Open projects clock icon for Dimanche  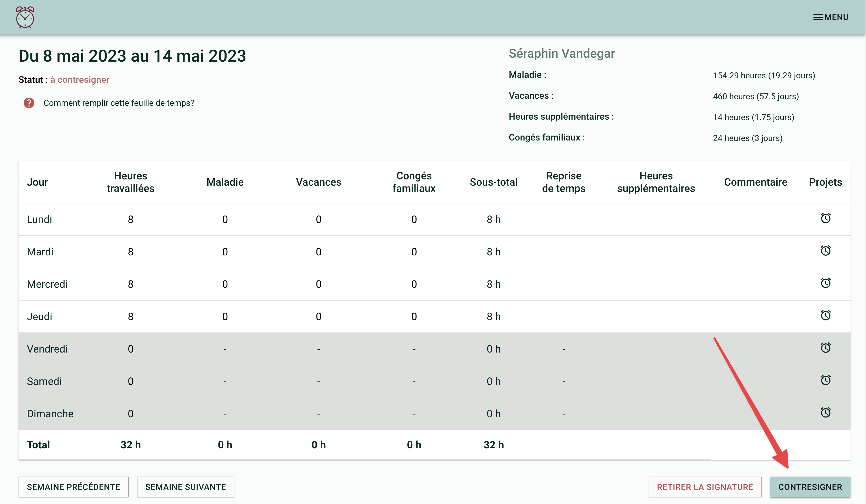pyautogui.click(x=825, y=413)
